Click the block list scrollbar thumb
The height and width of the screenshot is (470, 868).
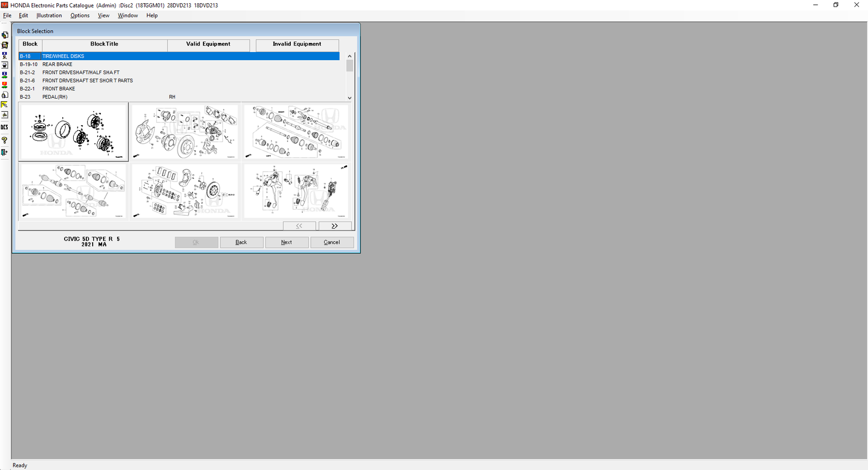point(349,66)
